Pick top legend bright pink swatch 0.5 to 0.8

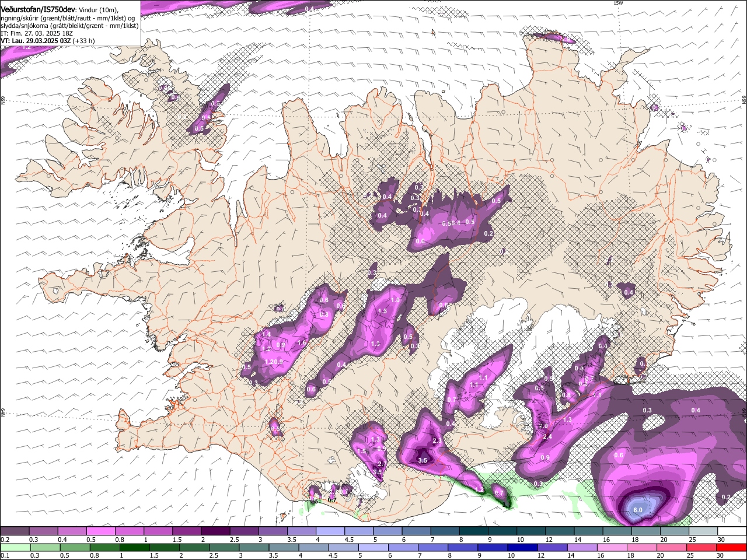click(100, 531)
